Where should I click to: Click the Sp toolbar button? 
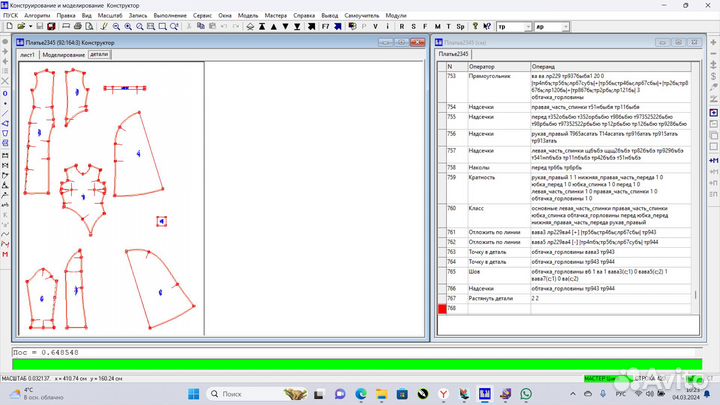(x=461, y=27)
